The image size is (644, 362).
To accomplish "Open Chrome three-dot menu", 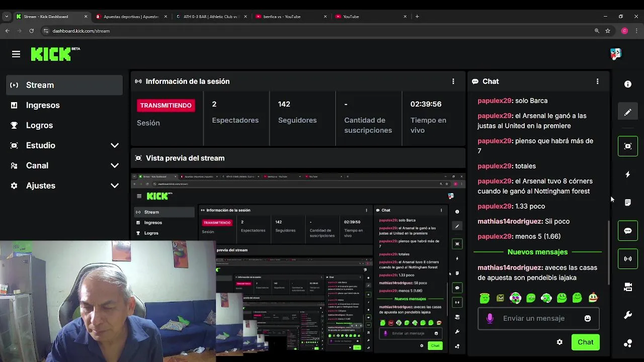I will coord(636,31).
